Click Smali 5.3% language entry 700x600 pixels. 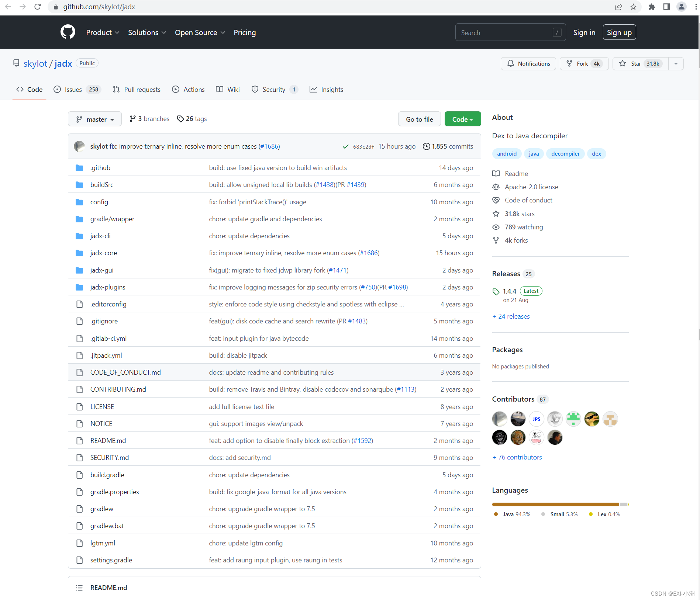click(x=559, y=514)
